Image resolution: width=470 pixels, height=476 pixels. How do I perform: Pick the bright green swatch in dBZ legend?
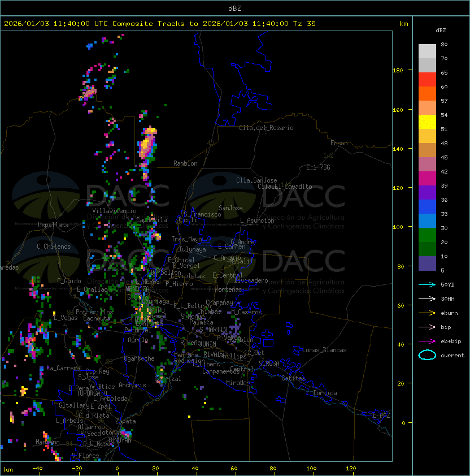[427, 235]
